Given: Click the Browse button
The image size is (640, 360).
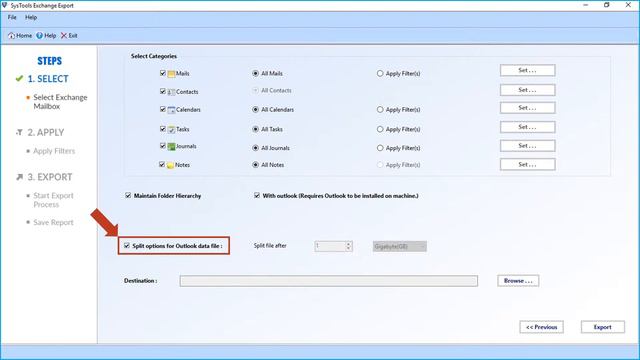Looking at the screenshot, I should point(518,281).
